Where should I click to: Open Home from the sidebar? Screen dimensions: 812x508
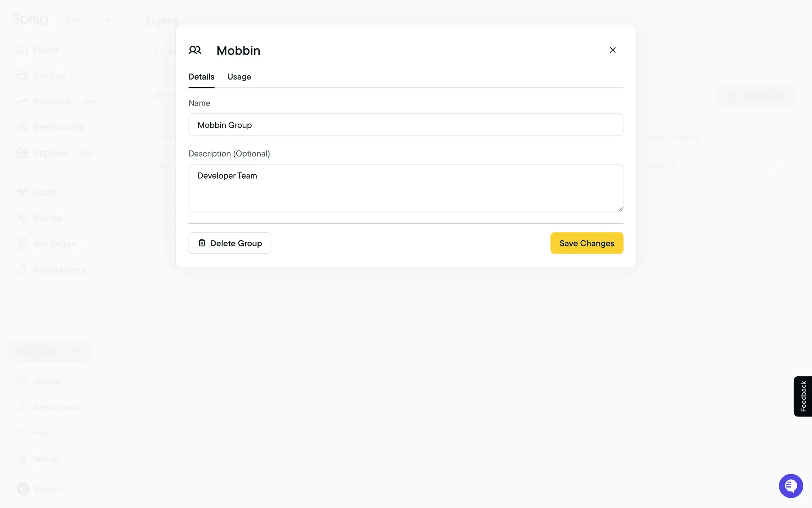tap(46, 50)
